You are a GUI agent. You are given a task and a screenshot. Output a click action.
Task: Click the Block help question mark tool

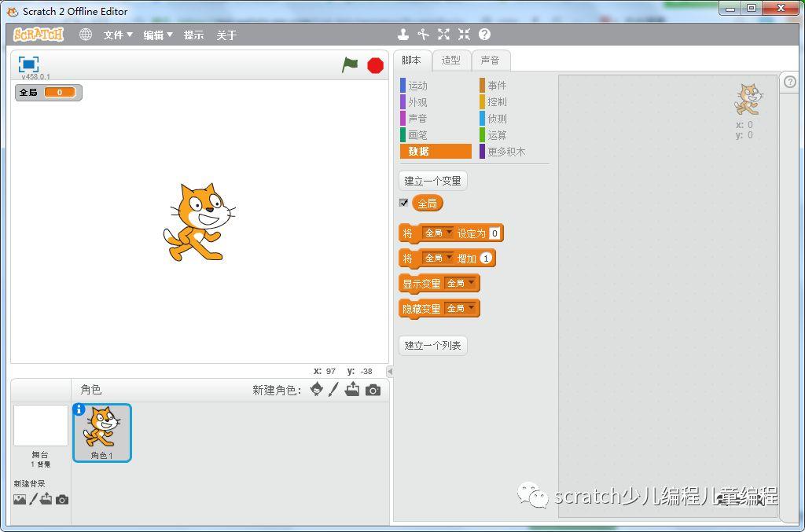[484, 35]
